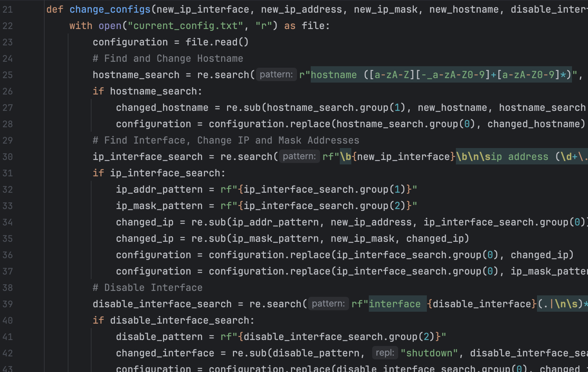Image resolution: width=588 pixels, height=372 pixels.
Task: Click changed_interface variable on line 42
Action: point(165,353)
